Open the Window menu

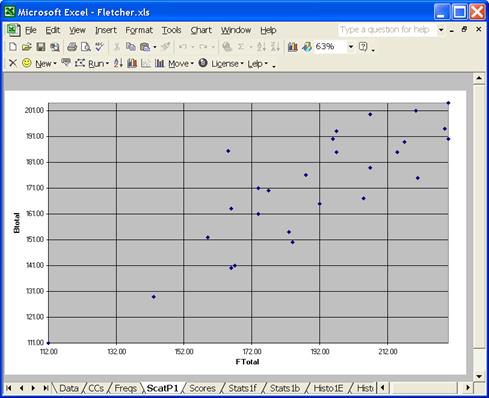(236, 30)
